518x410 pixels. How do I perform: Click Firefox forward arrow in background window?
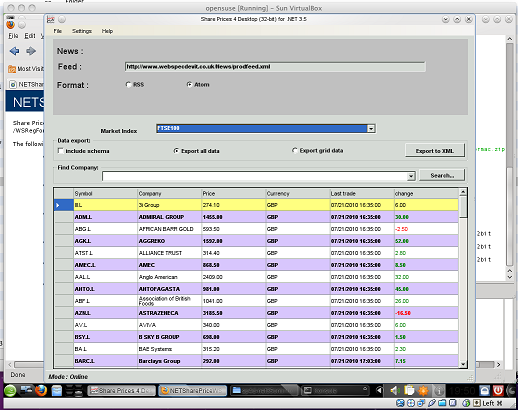[31, 51]
